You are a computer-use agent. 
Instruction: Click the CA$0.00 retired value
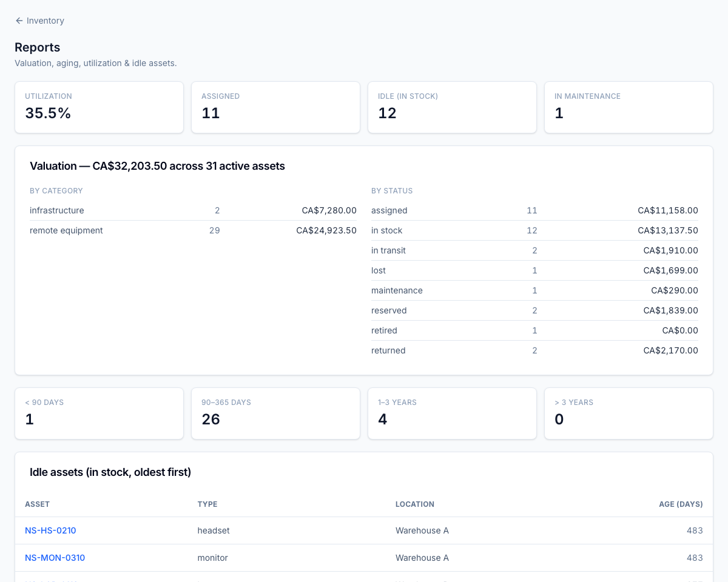coord(680,330)
